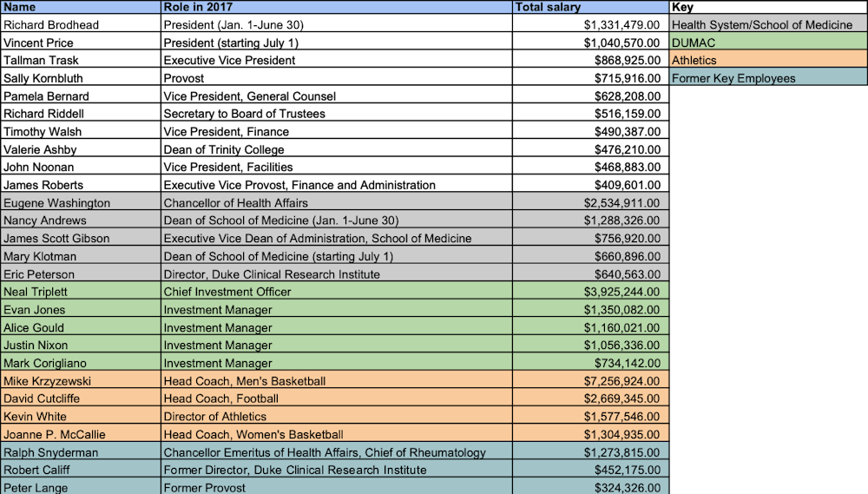Click the Neal Triplett name cell
This screenshot has height=494, width=868.
(81, 292)
